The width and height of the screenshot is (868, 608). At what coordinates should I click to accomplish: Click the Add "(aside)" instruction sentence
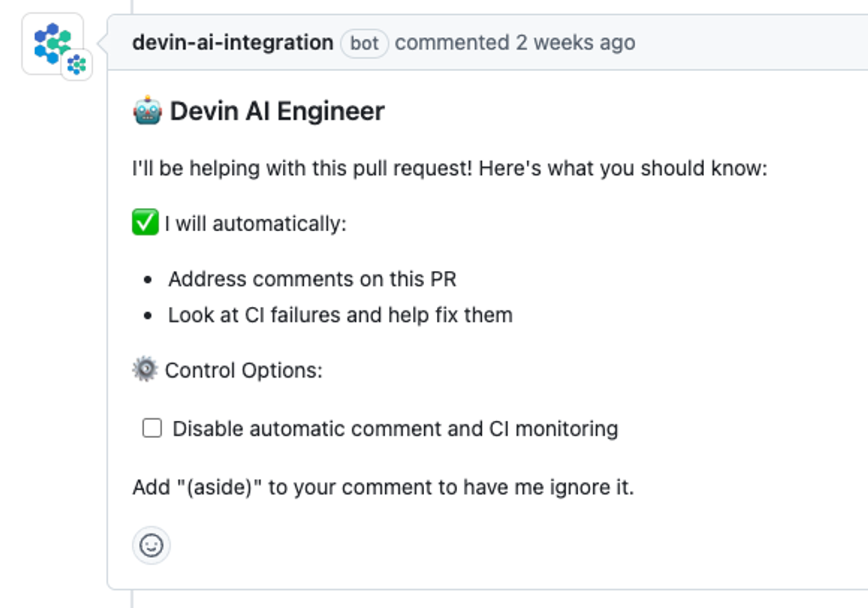[383, 487]
